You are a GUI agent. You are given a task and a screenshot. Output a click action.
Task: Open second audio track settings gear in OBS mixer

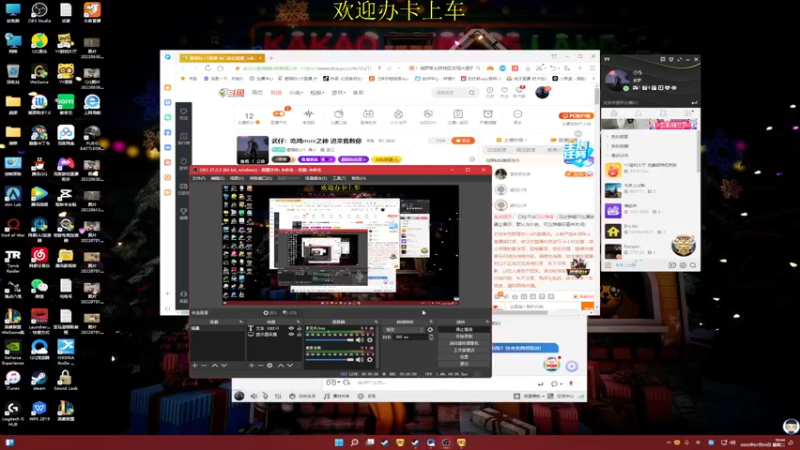tap(370, 360)
